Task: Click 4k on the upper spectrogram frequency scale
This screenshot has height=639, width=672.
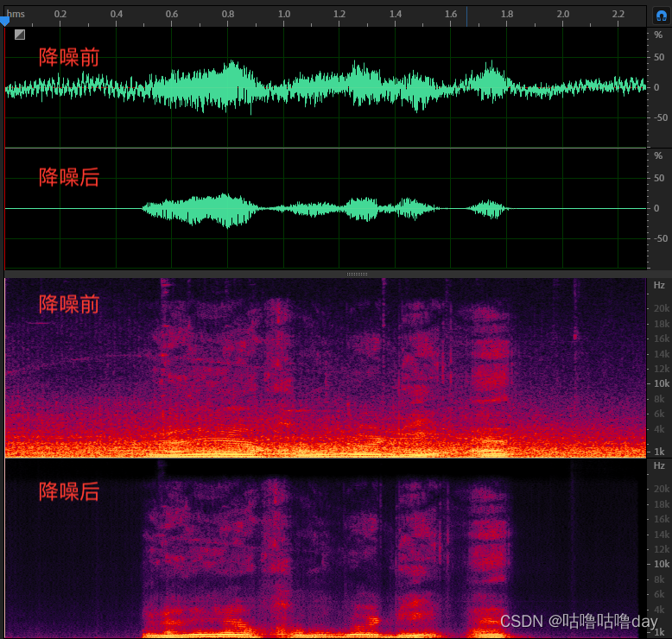Action: [659, 429]
